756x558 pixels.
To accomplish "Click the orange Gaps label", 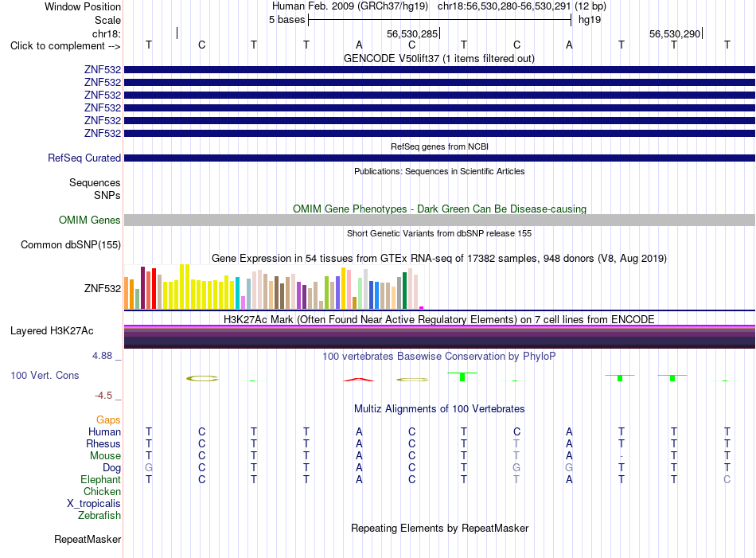I will [108, 420].
